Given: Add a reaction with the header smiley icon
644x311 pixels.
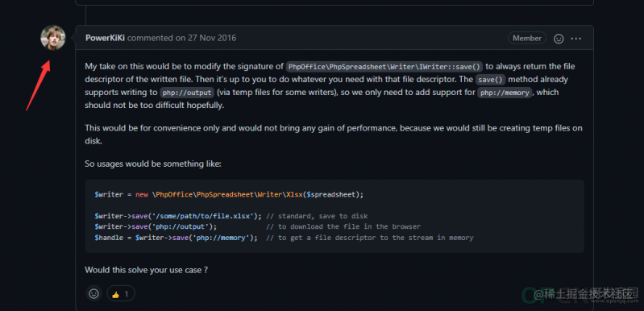Looking at the screenshot, I should [x=559, y=39].
